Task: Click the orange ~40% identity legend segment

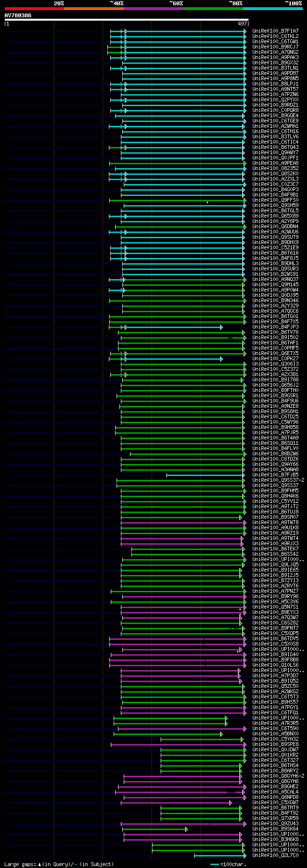Action: (x=94, y=9)
